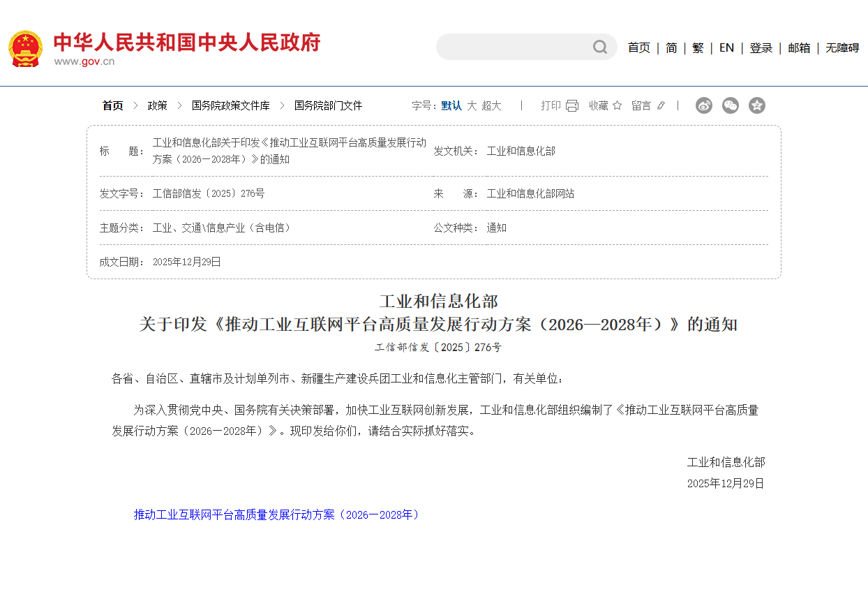
Task: Switch to English with the EN link
Action: click(726, 47)
